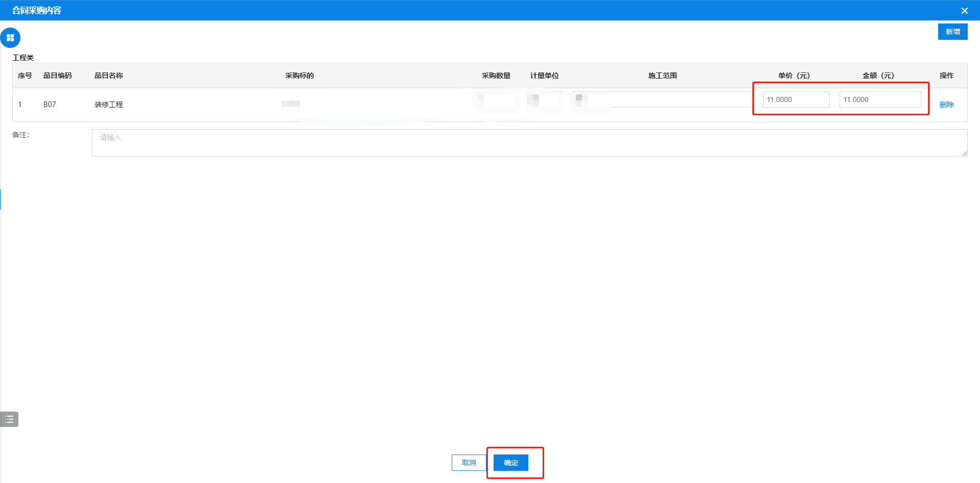This screenshot has height=483, width=980.
Task: Click the 计量单位 input in row 1
Action: 545,100
